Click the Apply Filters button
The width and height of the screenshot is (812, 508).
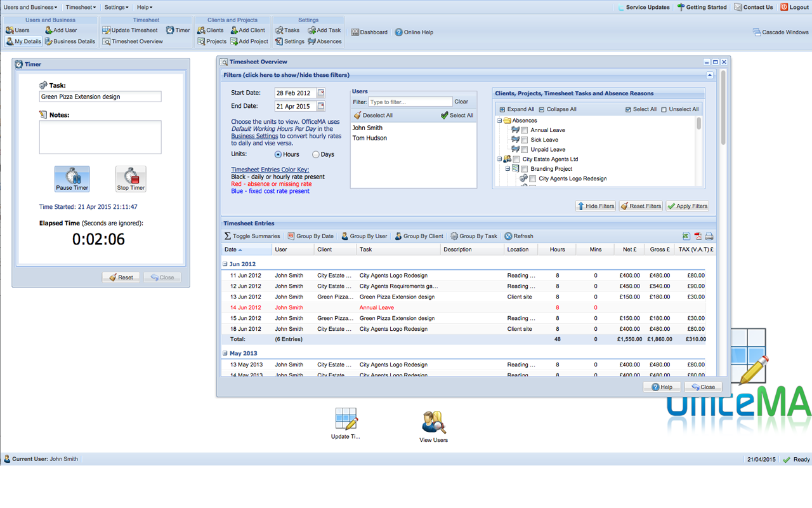coord(688,206)
